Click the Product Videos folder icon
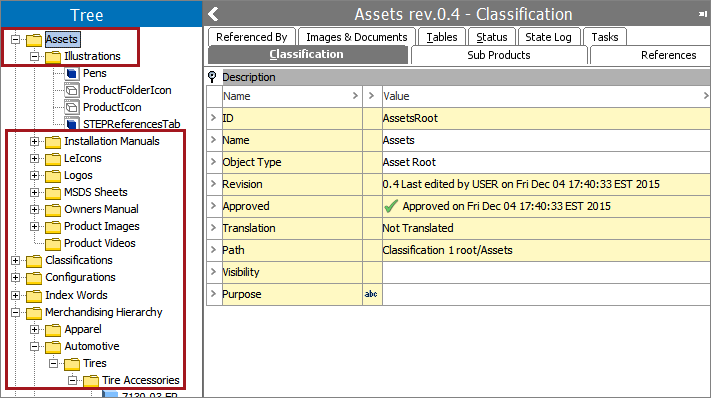This screenshot has width=711, height=398. coord(53,244)
